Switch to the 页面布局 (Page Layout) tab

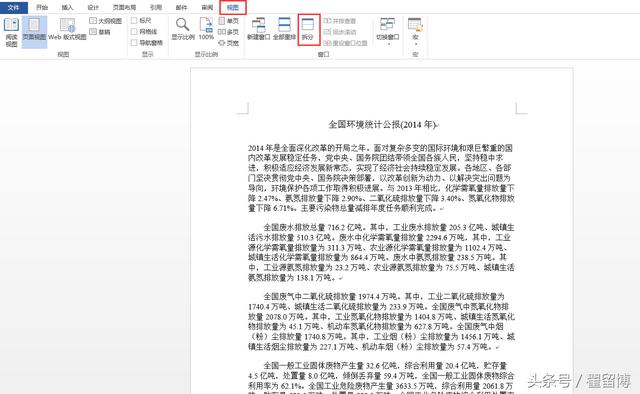124,7
